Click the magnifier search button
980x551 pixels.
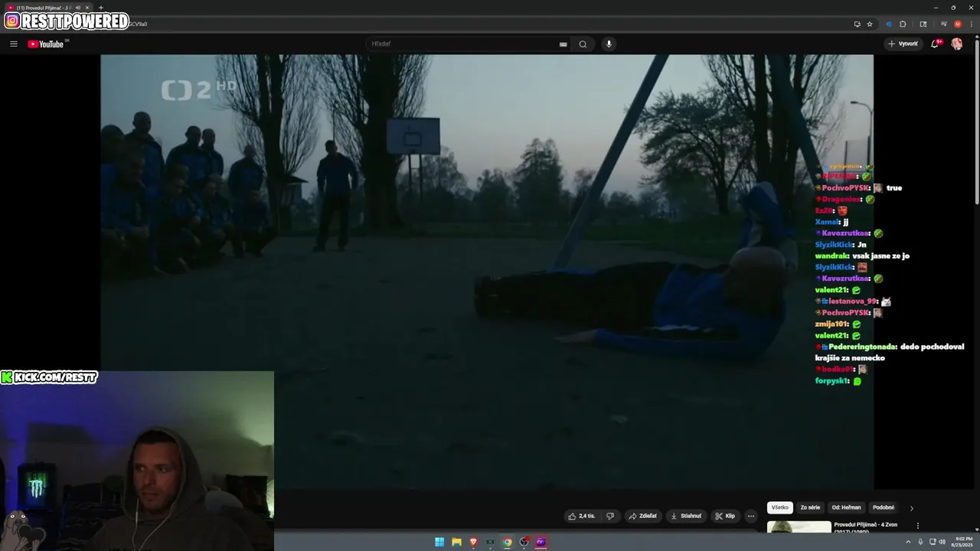583,44
